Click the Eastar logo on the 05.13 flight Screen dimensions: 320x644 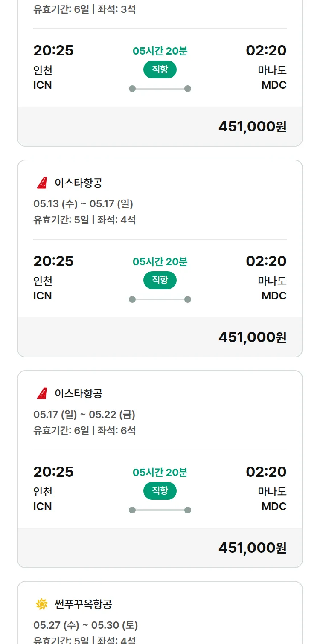[x=42, y=183]
